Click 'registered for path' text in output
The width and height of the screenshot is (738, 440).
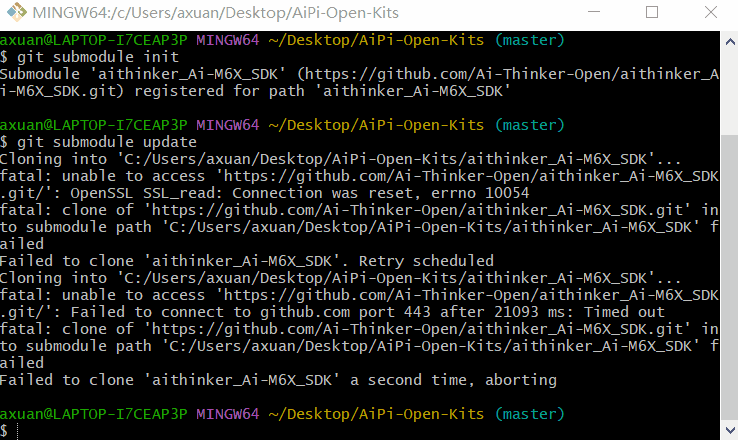point(219,91)
